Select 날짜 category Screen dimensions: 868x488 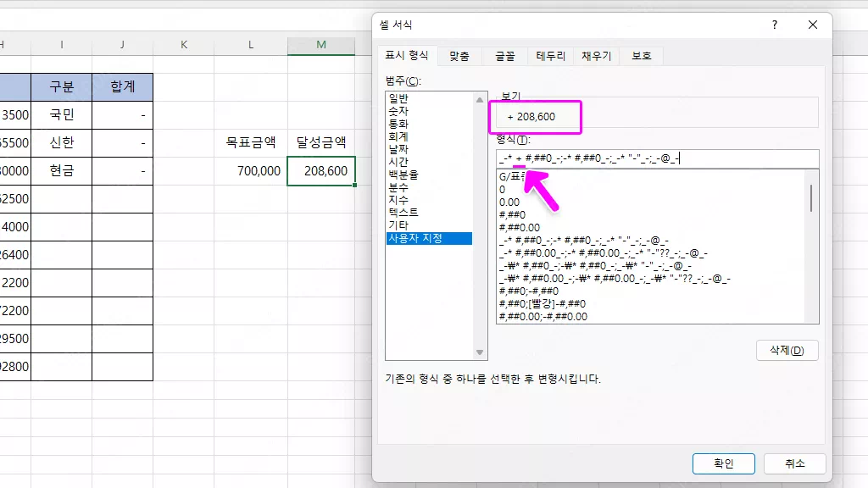click(429, 149)
